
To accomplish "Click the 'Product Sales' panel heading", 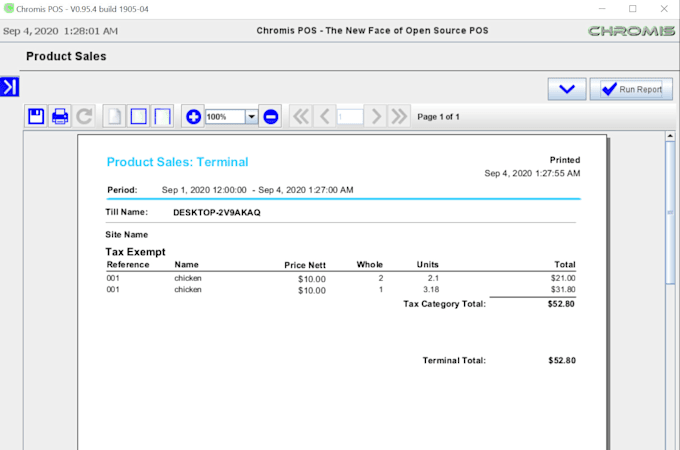I will coord(66,56).
